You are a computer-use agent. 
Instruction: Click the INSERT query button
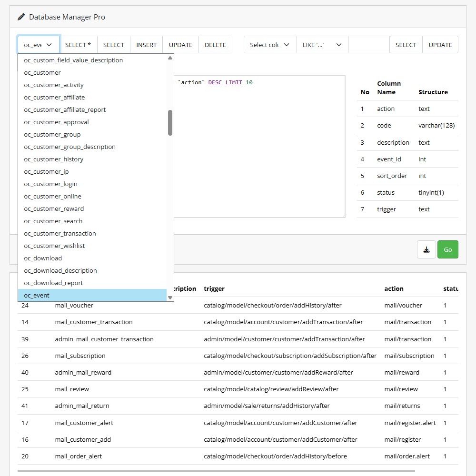coord(146,45)
